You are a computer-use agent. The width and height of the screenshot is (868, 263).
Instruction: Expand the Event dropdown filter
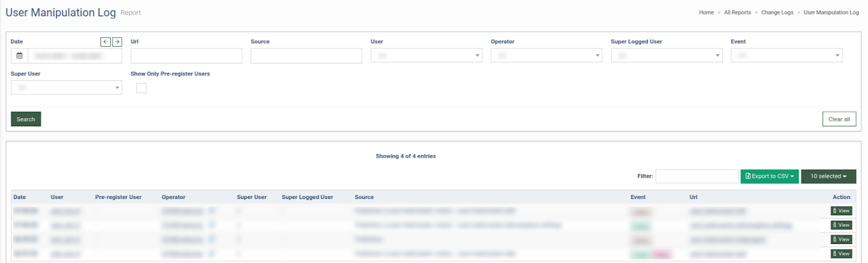[x=786, y=55]
